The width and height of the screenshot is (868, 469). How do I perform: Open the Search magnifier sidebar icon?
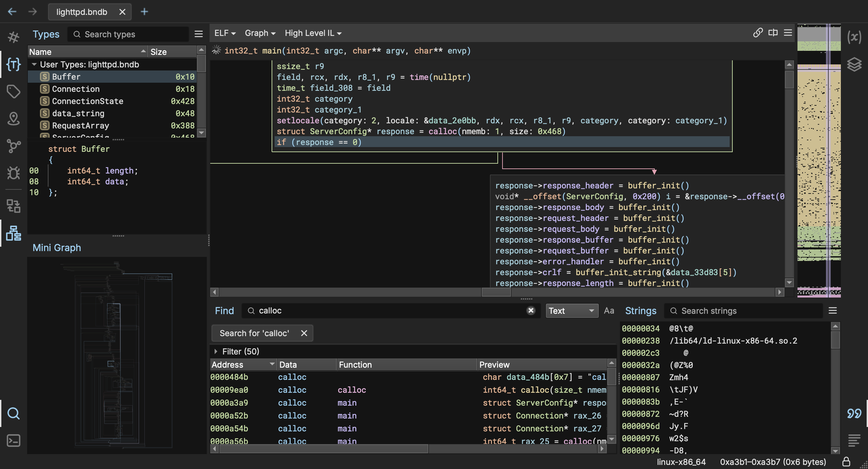coord(14,413)
